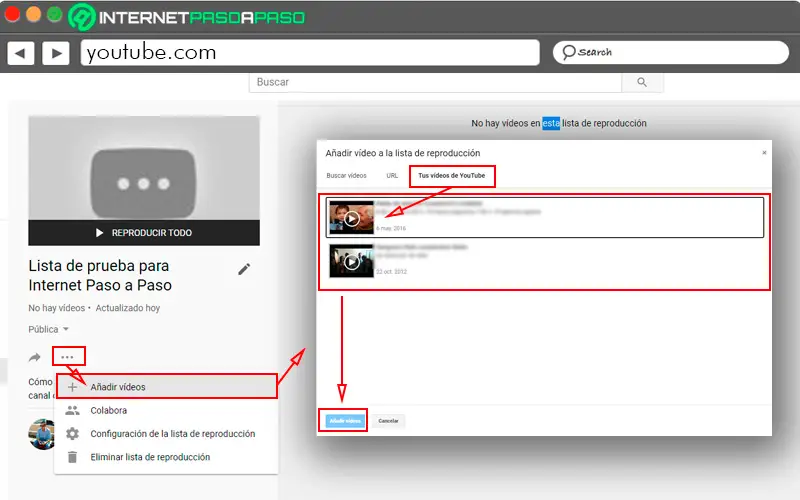Click the browser back arrow button
800x500 pixels.
pyautogui.click(x=20, y=53)
